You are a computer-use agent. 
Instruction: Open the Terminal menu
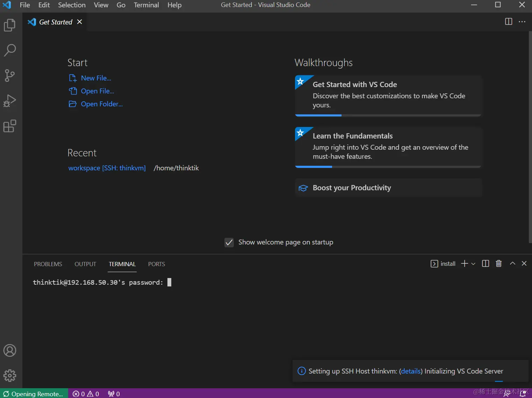tap(146, 5)
